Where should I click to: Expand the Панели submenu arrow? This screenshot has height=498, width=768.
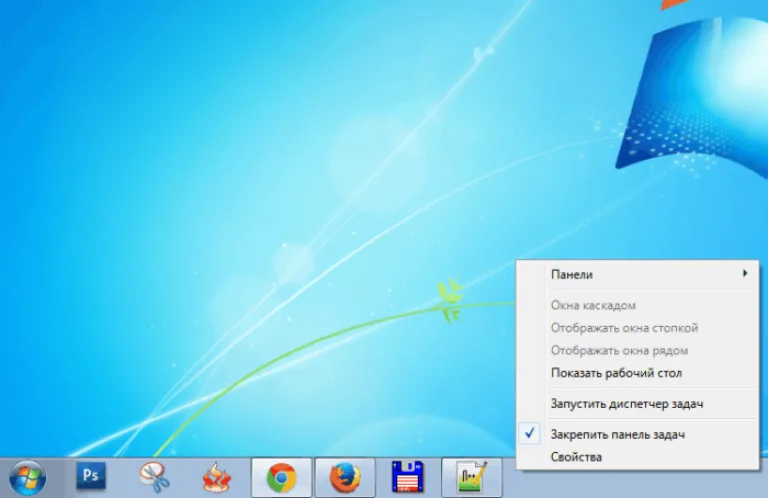click(745, 273)
